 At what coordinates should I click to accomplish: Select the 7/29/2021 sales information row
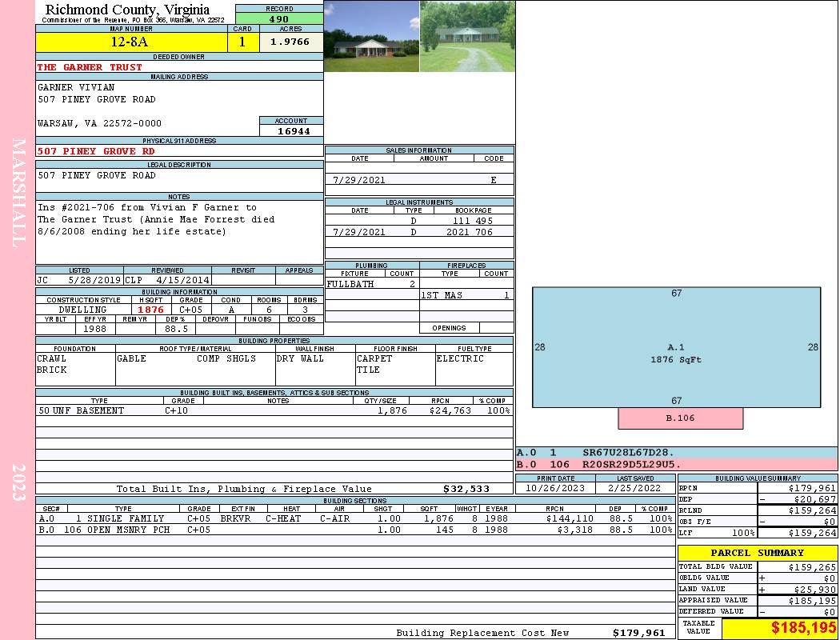coord(418,180)
